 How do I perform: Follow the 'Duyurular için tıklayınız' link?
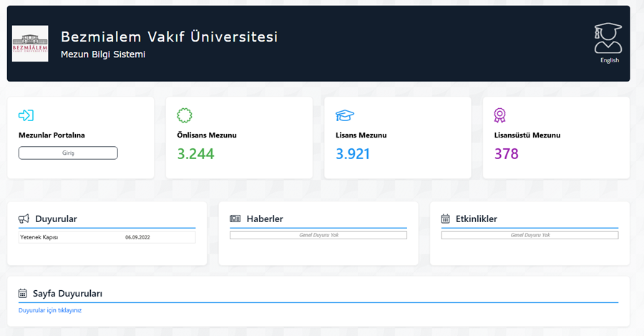click(50, 310)
